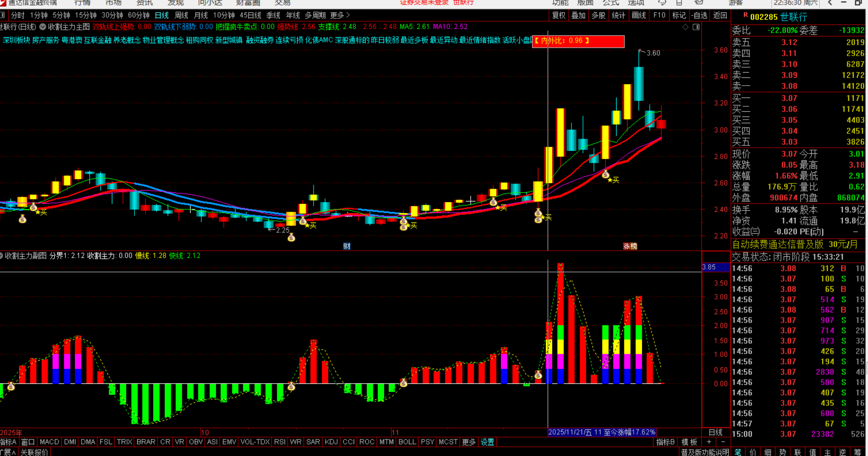Switch to the 价 price tab
This screenshot has height=456, width=868.
(x=753, y=452)
